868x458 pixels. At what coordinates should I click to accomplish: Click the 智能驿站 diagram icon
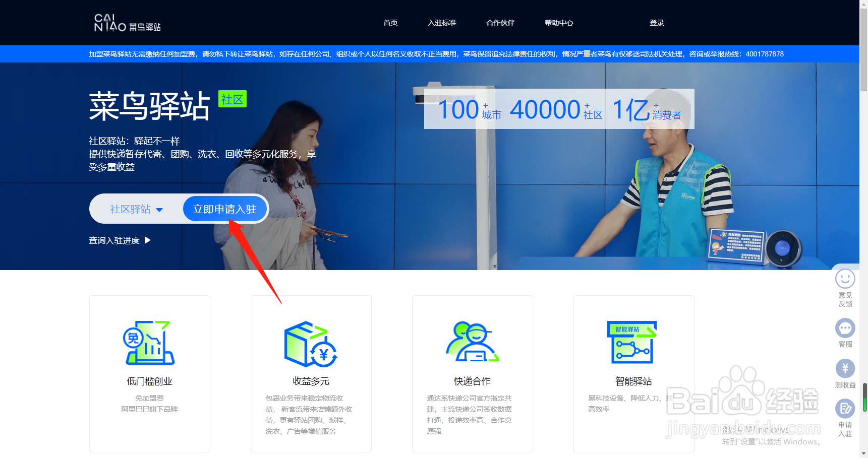[x=632, y=342]
